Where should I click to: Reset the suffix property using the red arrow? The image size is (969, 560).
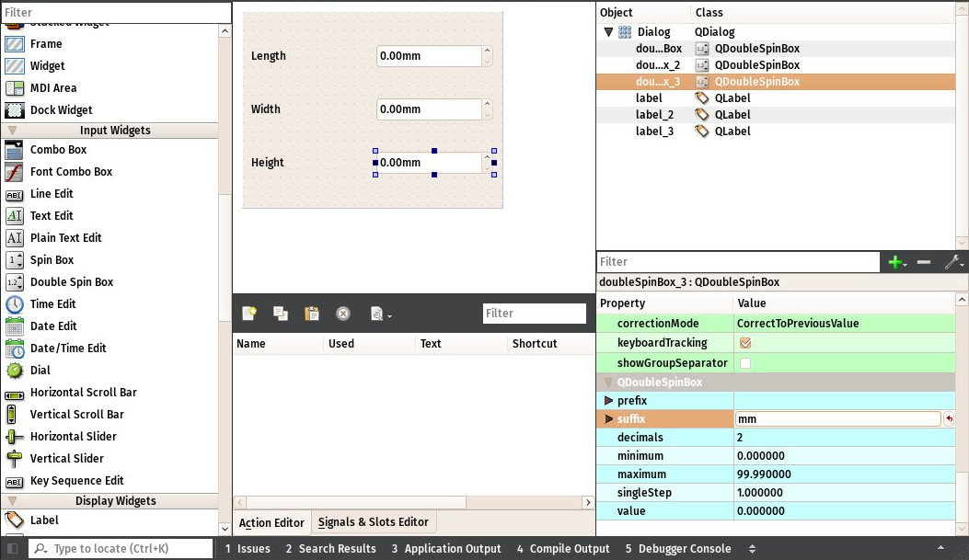click(x=950, y=418)
